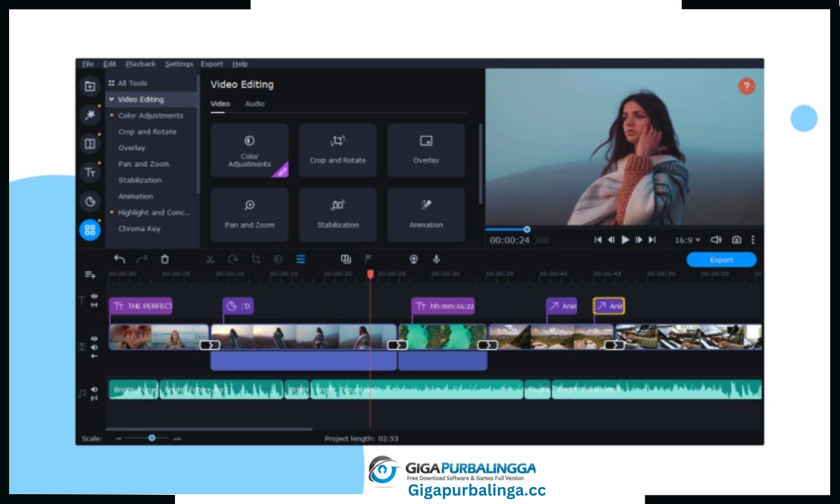Click the blue More Tools sidebar icon
The height and width of the screenshot is (504, 840).
90,230
